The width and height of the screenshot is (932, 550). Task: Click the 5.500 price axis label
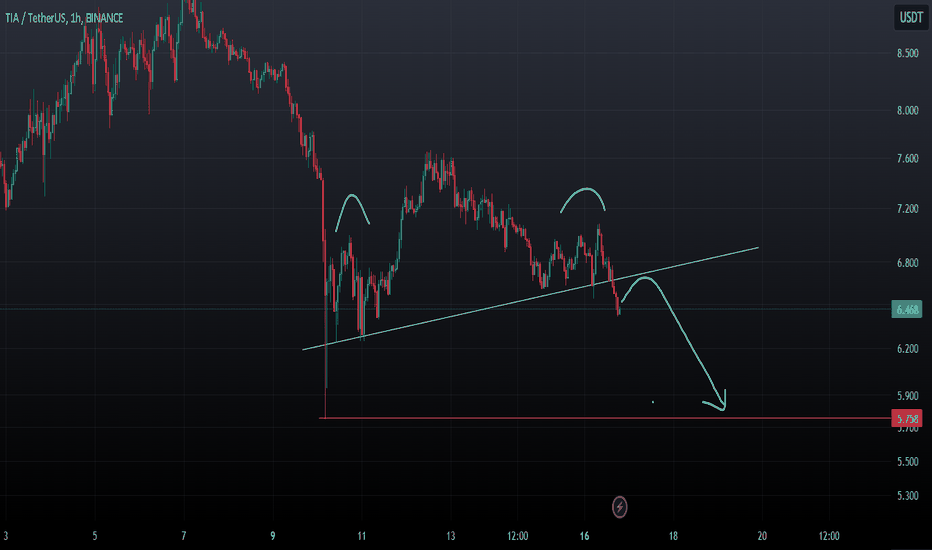point(908,461)
